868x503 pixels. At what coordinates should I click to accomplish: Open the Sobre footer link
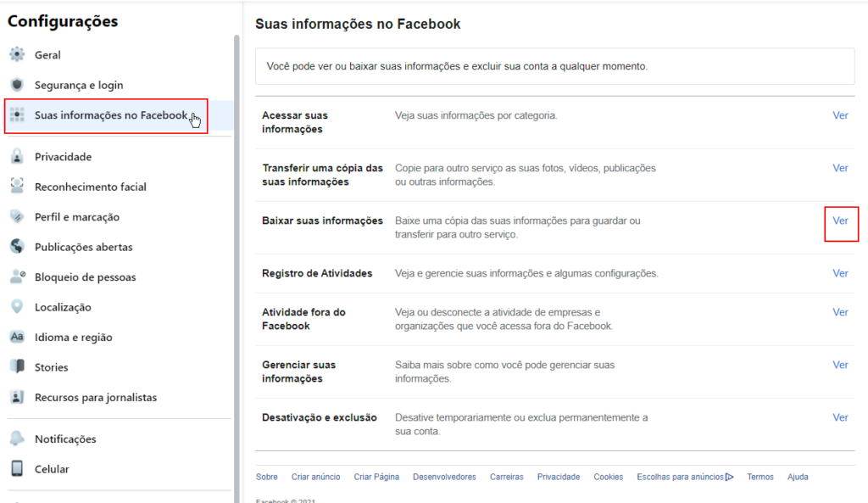pyautogui.click(x=267, y=477)
